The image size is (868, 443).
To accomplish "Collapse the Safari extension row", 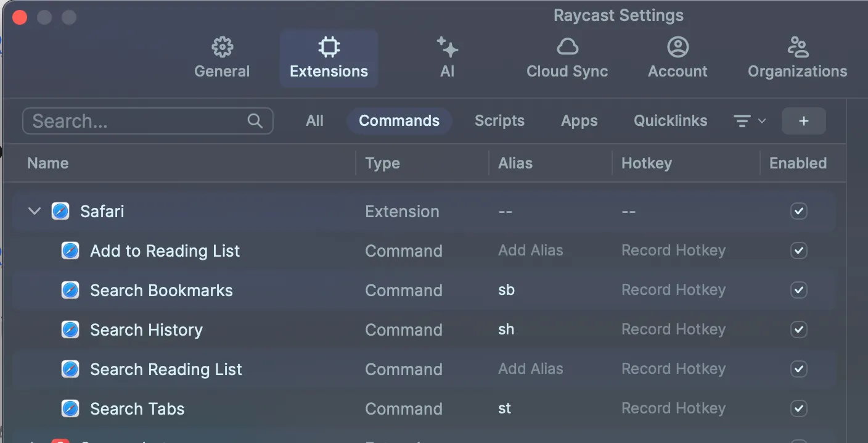I will pos(34,211).
